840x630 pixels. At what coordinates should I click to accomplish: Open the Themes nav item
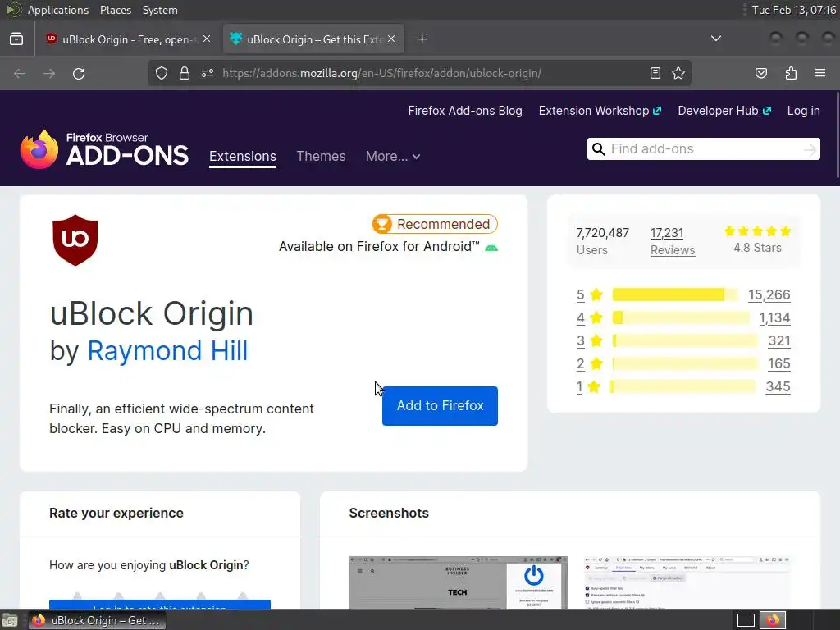[321, 157]
